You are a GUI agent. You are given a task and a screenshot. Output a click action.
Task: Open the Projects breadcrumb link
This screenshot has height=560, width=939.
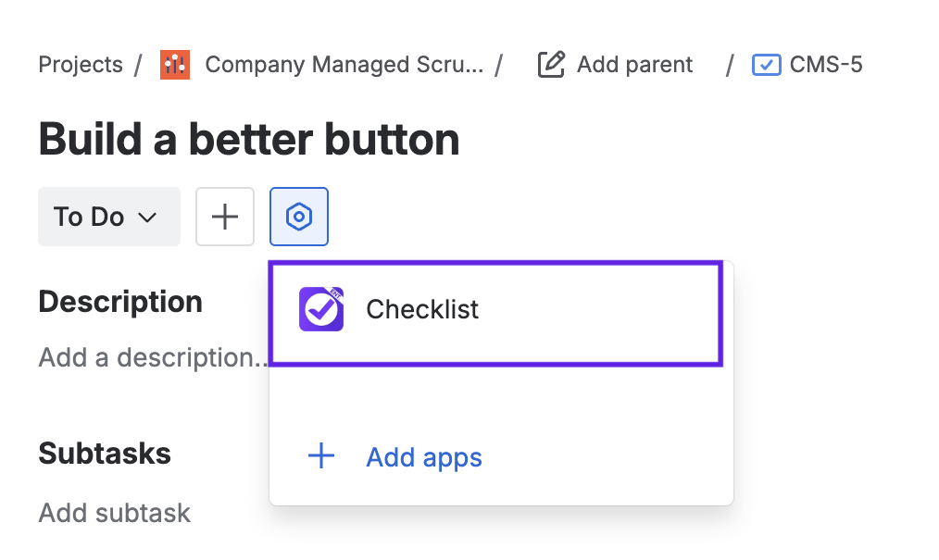tap(81, 65)
